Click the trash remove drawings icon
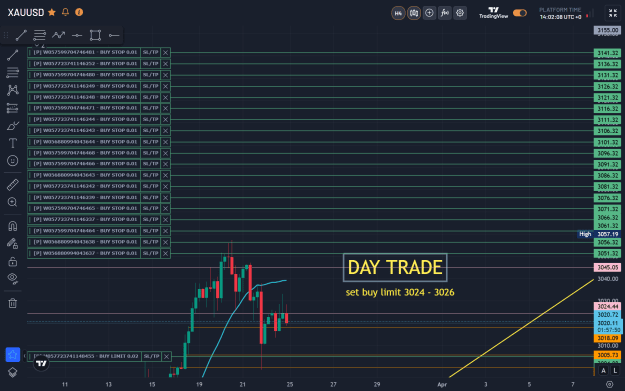 pos(13,303)
